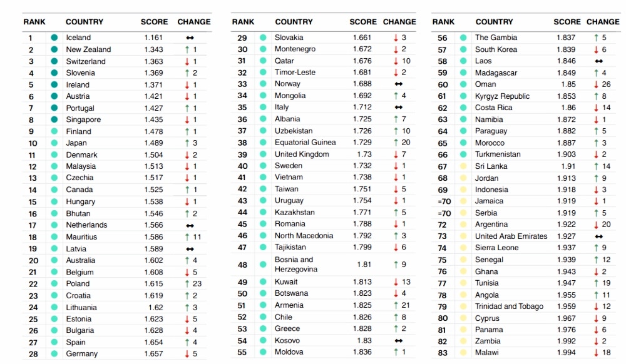626x364 pixels.
Task: Select the yellow dot next to Sri Lanka
Action: click(x=463, y=166)
